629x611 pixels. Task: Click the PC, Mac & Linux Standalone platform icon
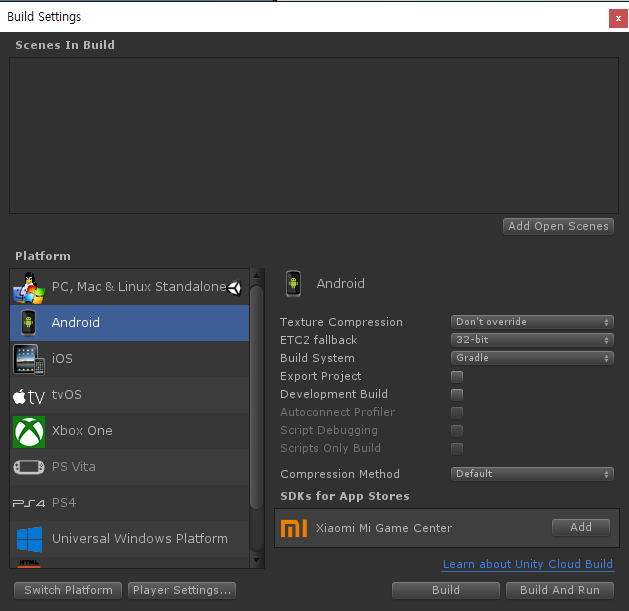pos(28,288)
